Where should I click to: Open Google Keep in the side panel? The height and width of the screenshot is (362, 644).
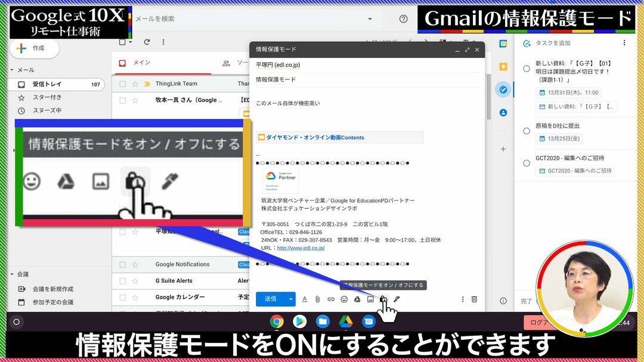(x=503, y=67)
